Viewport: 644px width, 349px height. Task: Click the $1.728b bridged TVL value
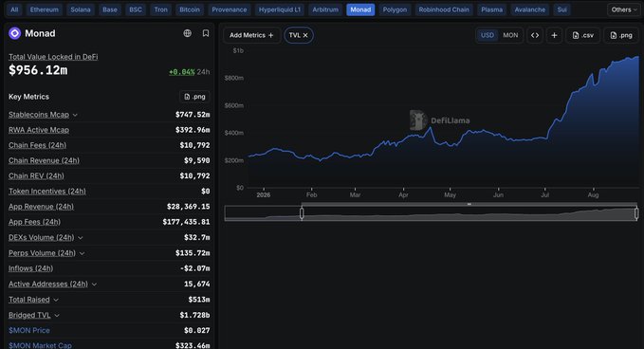point(194,315)
